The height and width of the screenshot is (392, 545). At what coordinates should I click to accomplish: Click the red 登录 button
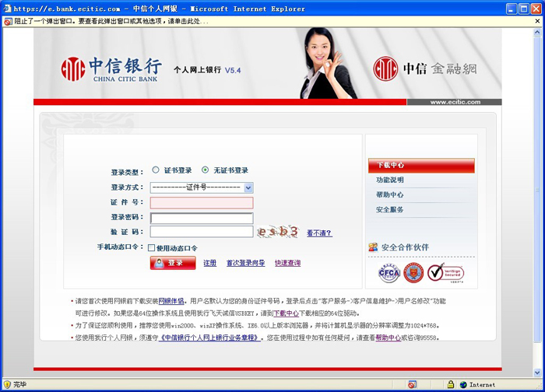(x=172, y=264)
